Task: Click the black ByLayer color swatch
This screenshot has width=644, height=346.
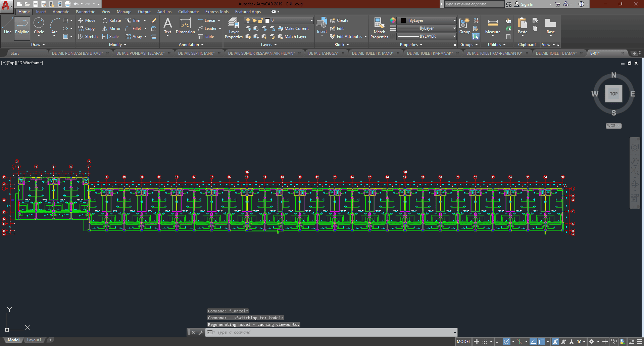Action: pos(403,20)
